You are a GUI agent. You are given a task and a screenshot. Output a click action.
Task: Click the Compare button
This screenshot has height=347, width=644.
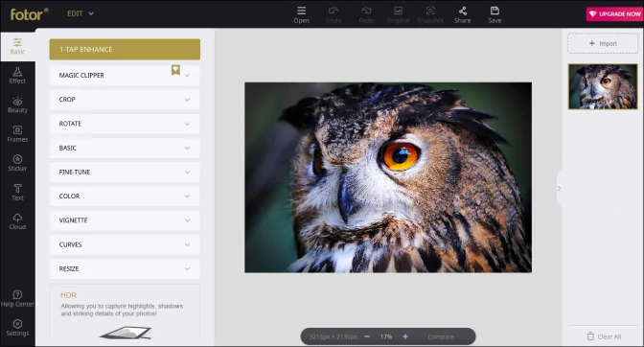click(x=441, y=336)
